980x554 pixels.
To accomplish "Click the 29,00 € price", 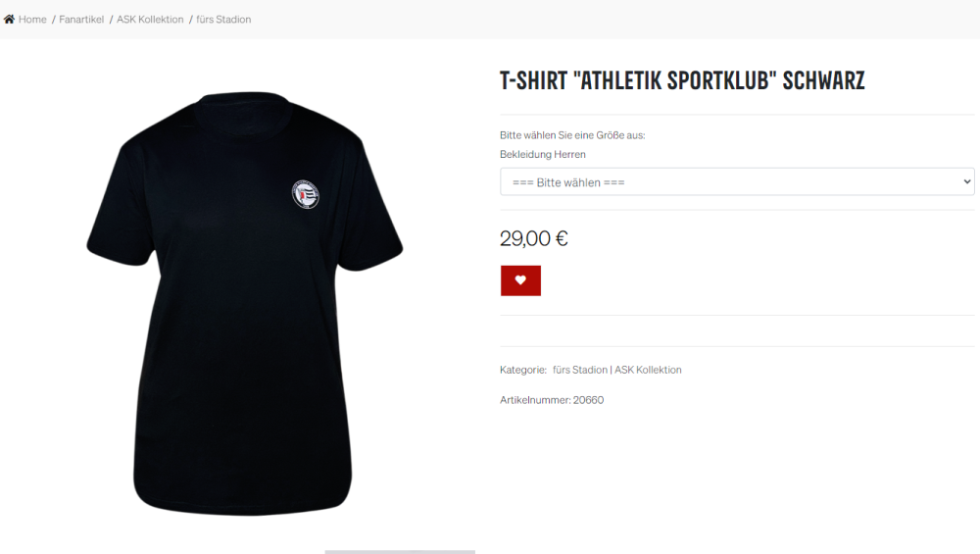I will pyautogui.click(x=534, y=238).
